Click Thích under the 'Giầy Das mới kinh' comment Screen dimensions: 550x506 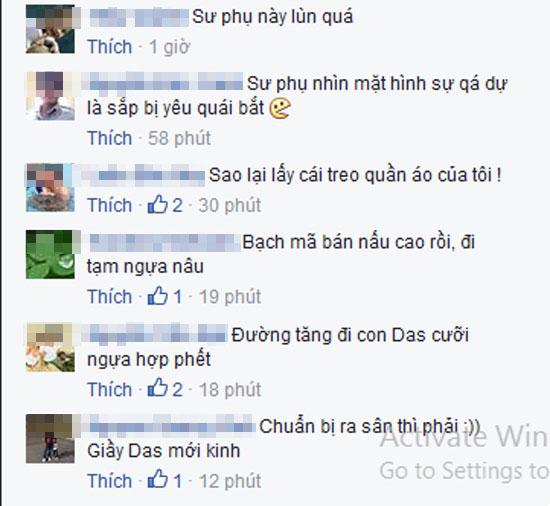point(109,481)
